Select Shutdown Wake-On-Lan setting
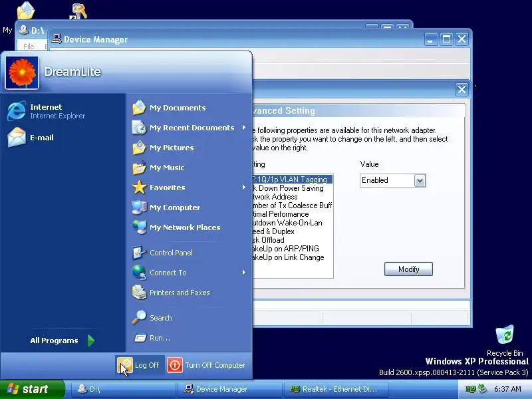 coord(292,223)
